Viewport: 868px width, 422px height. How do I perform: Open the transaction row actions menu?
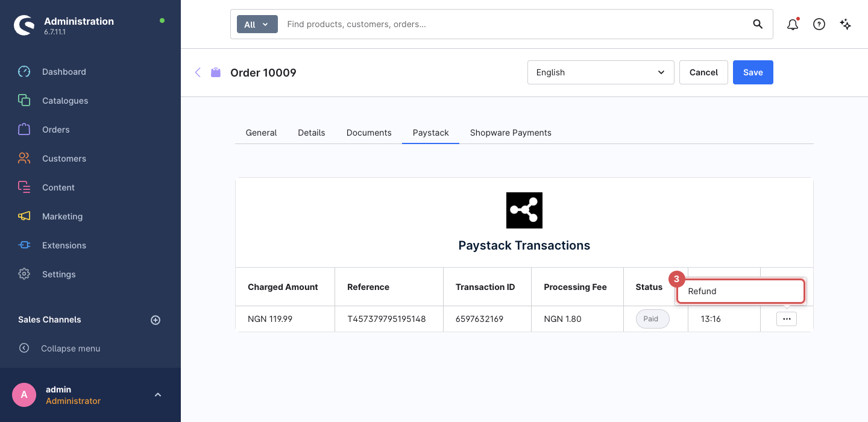coord(787,319)
